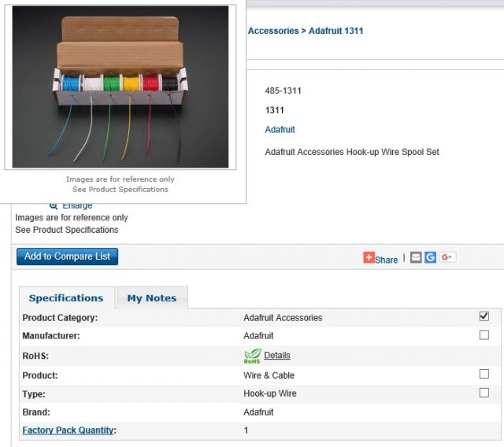Click the email envelope share icon
504x447 pixels.
[416, 257]
